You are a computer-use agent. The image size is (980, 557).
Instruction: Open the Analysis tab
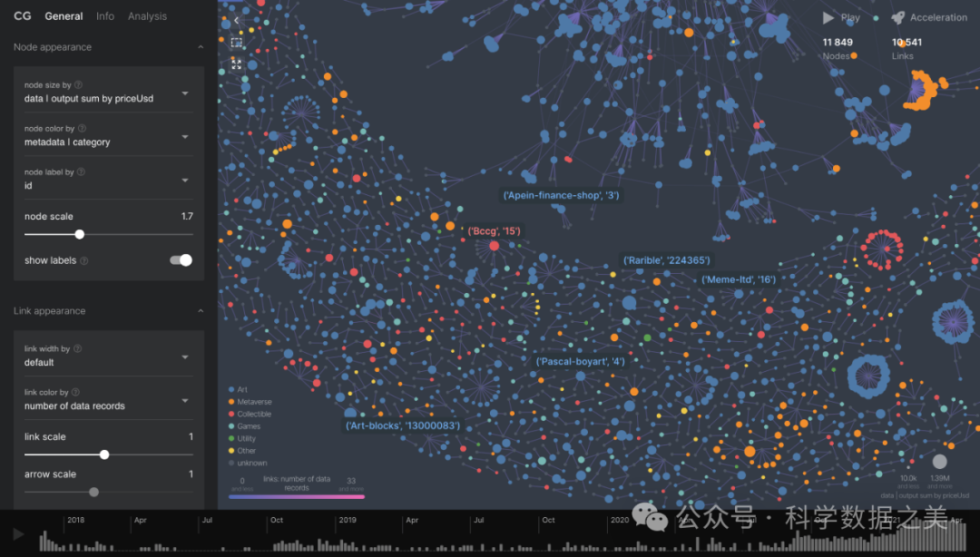[147, 16]
